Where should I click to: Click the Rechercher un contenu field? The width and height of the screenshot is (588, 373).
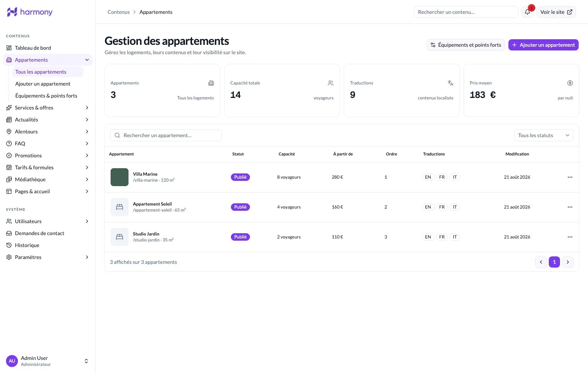coord(466,12)
